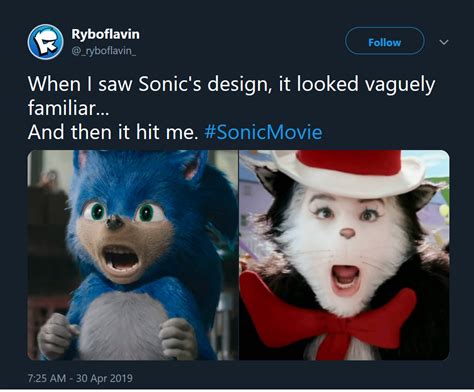
Task: Click the red bow tie in photo
Action: pos(328,315)
